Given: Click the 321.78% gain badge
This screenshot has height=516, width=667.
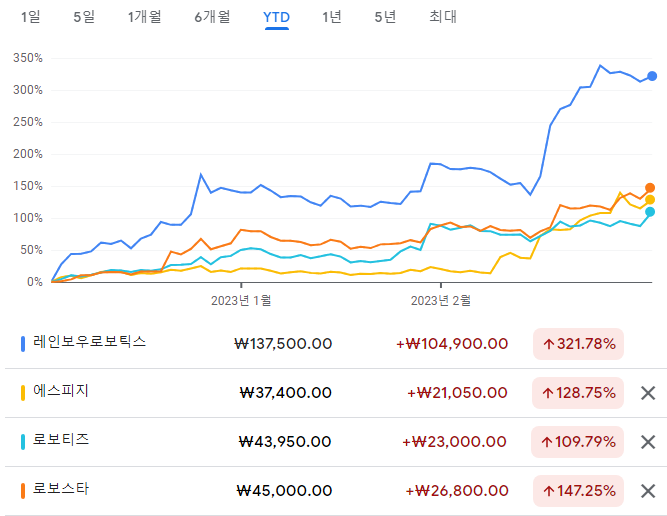Looking at the screenshot, I should (x=578, y=344).
